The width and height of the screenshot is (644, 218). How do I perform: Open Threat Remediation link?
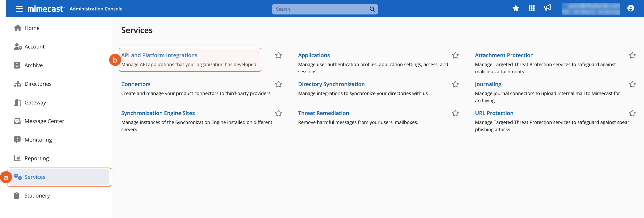323,113
